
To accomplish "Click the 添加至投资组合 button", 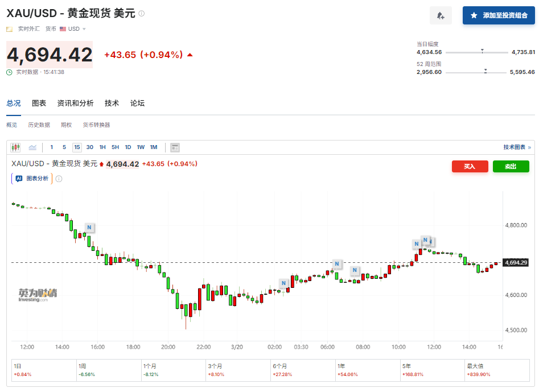I will pyautogui.click(x=499, y=15).
